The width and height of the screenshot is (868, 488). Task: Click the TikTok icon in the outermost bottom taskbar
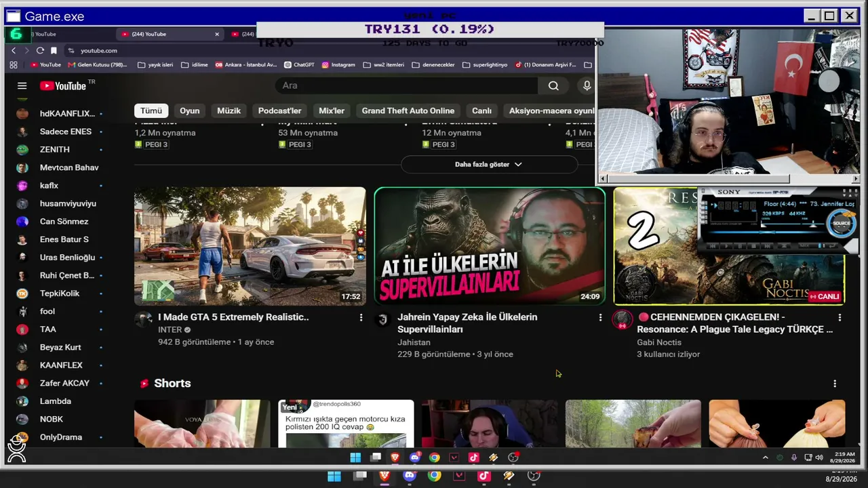click(x=484, y=476)
